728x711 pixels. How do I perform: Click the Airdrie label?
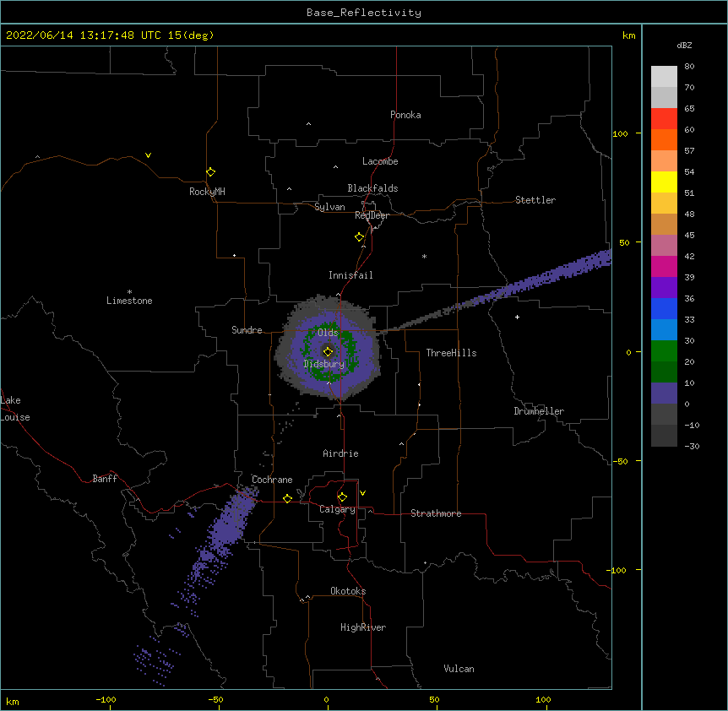[x=340, y=453]
